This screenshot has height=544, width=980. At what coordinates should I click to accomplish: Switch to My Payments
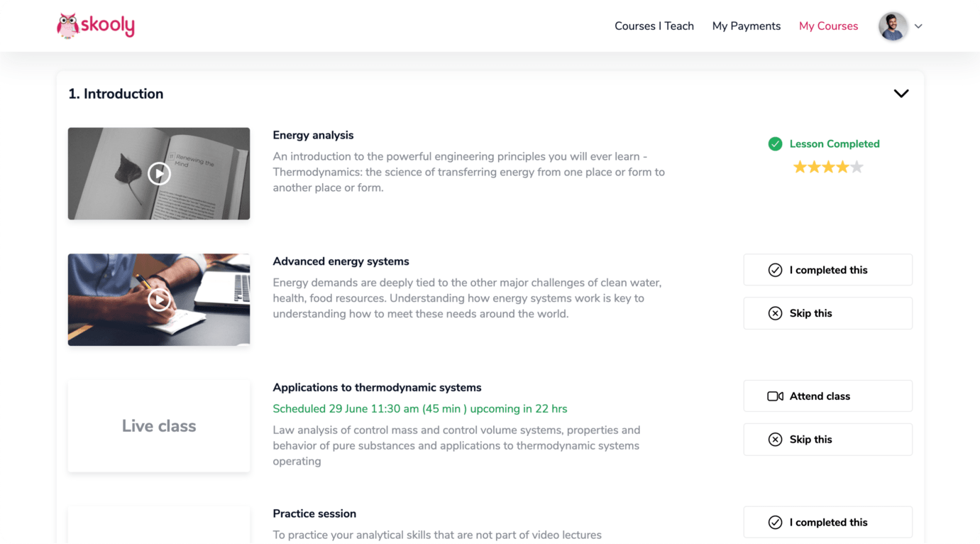pyautogui.click(x=746, y=26)
